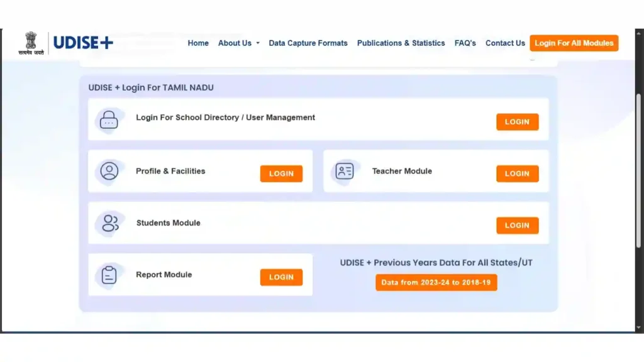Screen dimensions: 644x362
Task: Select the Students Module group icon
Action: click(x=109, y=222)
